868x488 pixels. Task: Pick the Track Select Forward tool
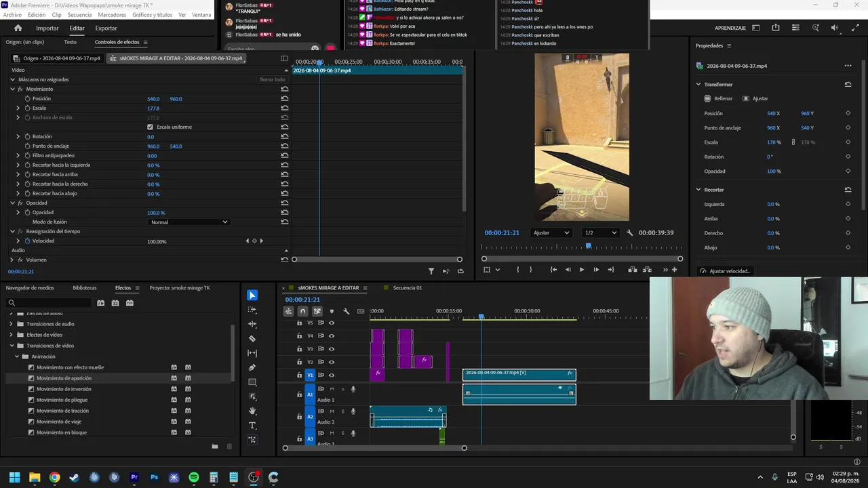coord(252,310)
